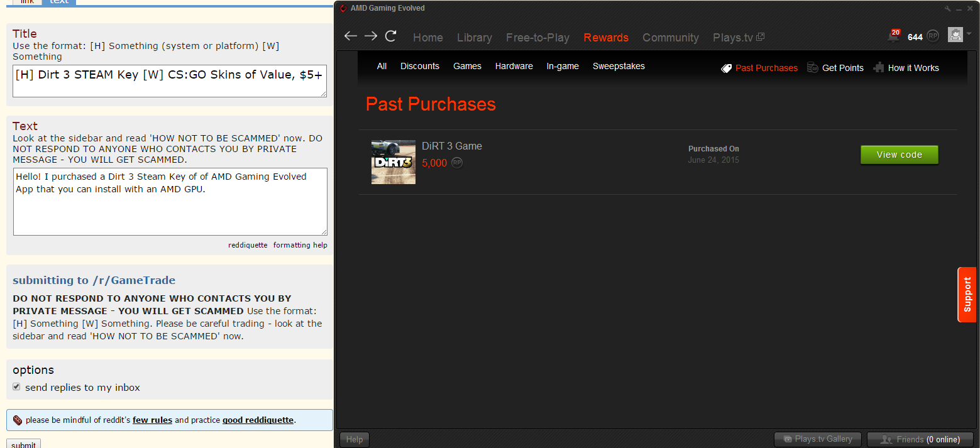Switch to Free-to-Play tab

click(x=537, y=38)
